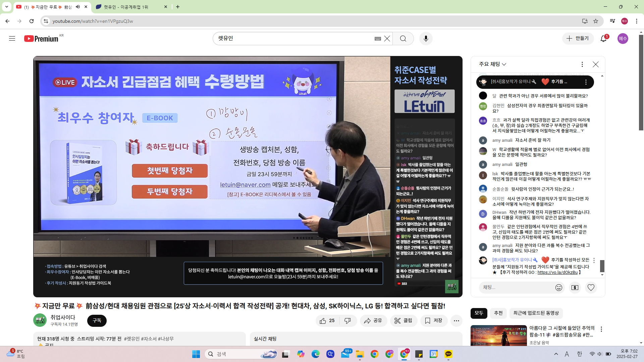Open notifications bell

[603, 39]
